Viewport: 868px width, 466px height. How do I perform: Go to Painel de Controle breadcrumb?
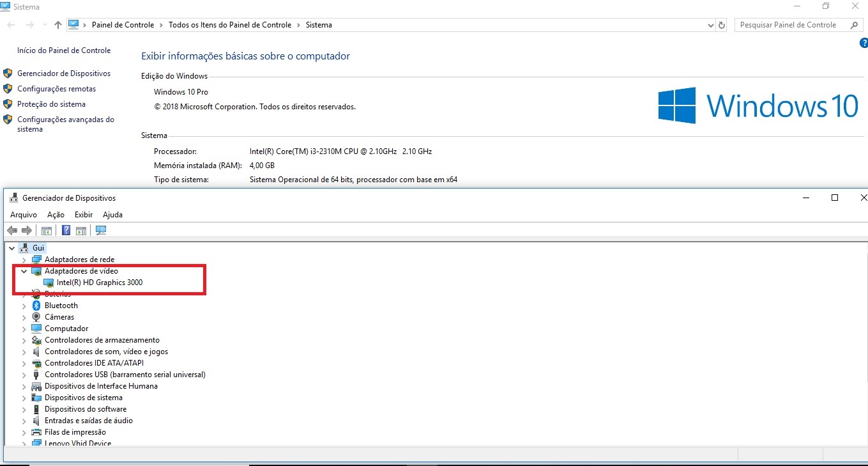pyautogui.click(x=123, y=25)
